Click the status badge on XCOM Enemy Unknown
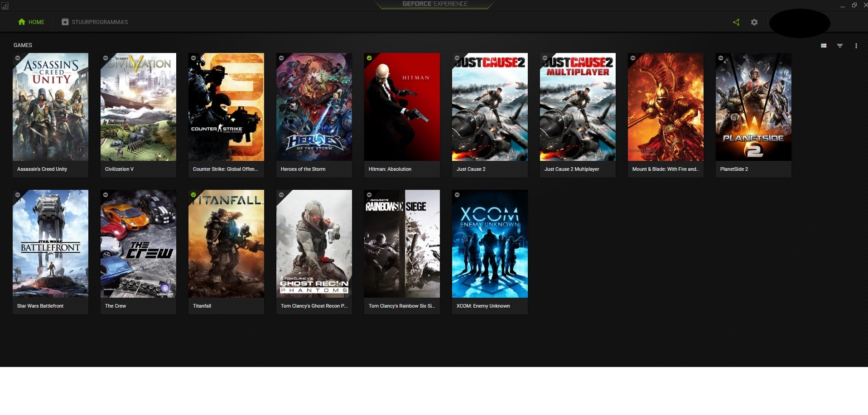 click(457, 195)
